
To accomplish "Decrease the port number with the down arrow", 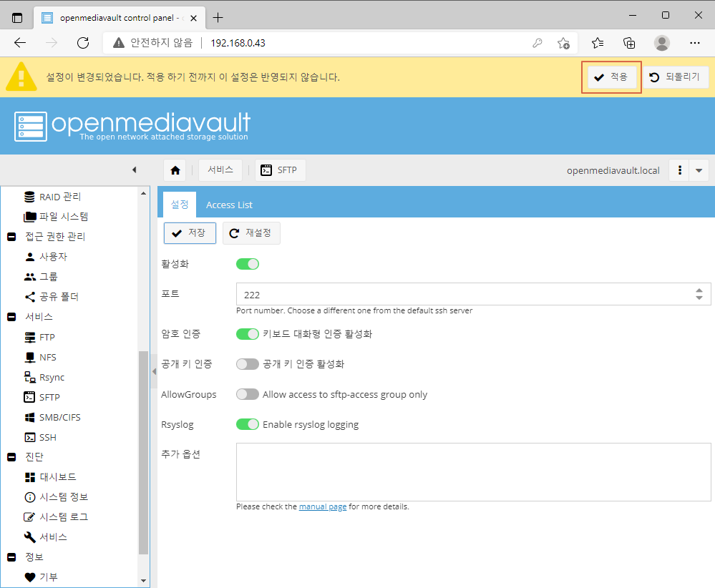I will (699, 298).
